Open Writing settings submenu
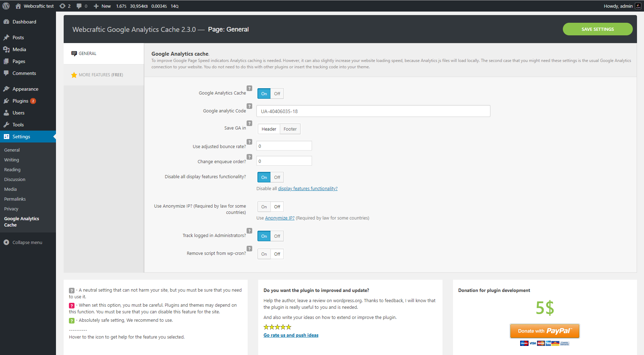This screenshot has height=355, width=644. coord(12,160)
